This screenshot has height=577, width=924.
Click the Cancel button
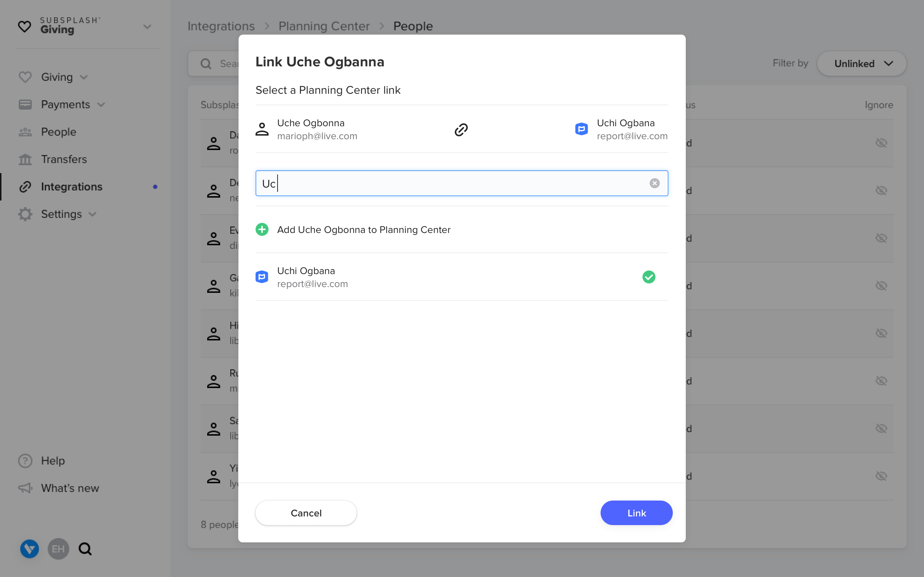[306, 513]
